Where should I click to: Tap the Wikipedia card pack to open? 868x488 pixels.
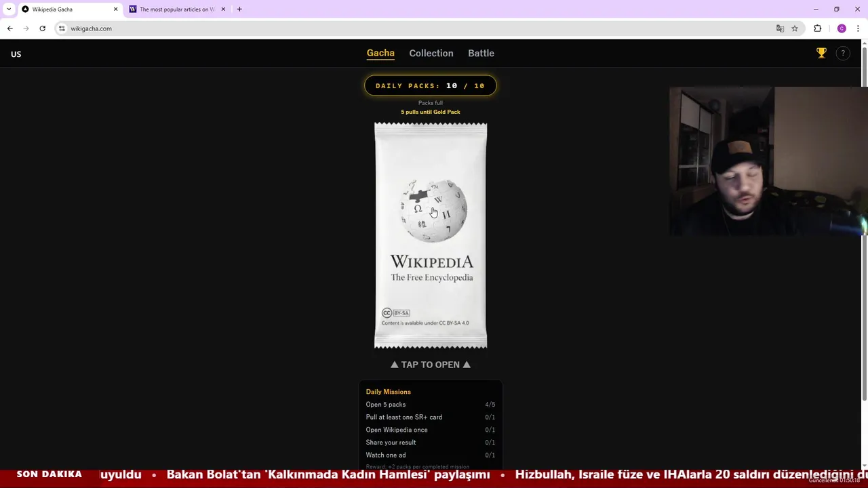431,235
